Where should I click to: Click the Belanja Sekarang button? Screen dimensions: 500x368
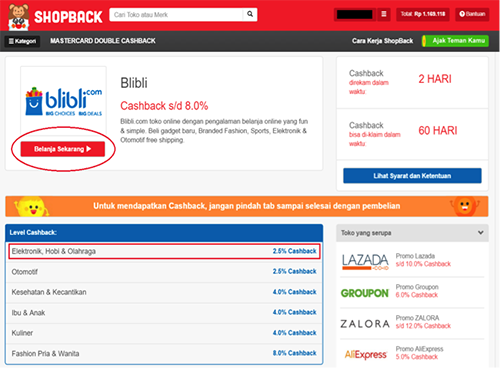click(63, 149)
